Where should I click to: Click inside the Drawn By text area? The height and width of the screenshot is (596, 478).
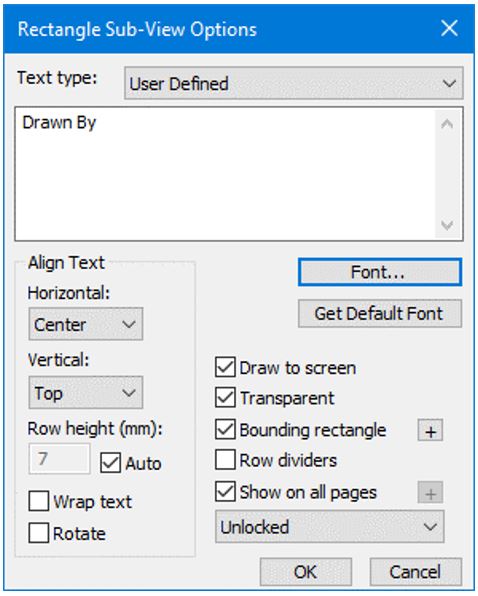pyautogui.click(x=225, y=174)
